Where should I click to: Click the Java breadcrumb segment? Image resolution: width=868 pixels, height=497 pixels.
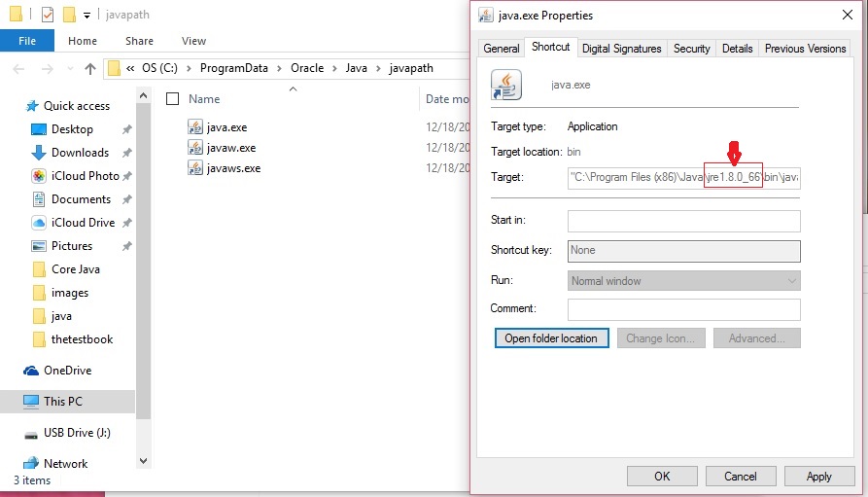coord(357,68)
